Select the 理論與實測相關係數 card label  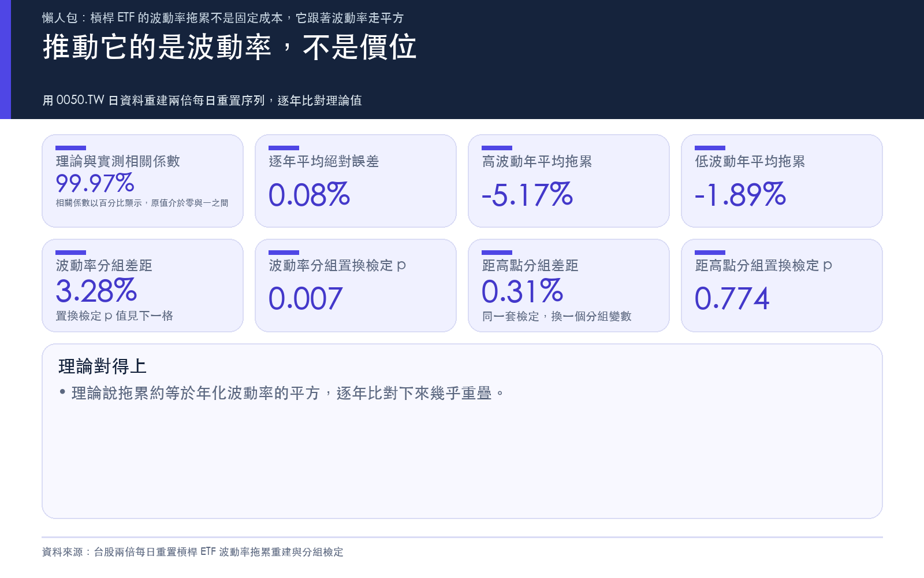118,161
